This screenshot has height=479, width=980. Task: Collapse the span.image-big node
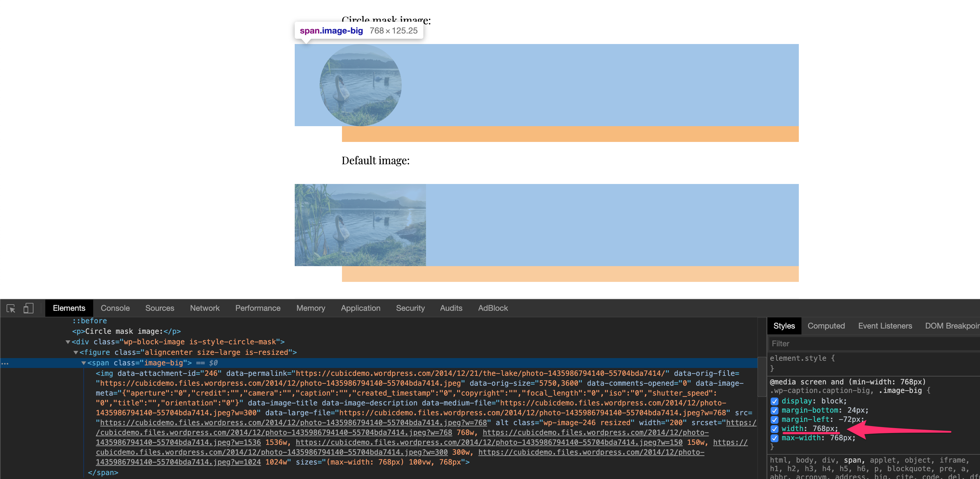coord(84,363)
